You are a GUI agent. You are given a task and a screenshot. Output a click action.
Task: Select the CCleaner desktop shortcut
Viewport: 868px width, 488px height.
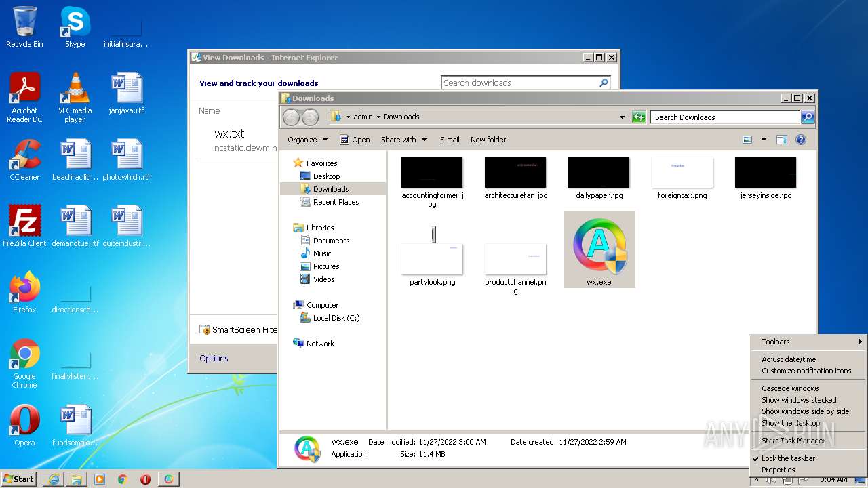tap(24, 160)
